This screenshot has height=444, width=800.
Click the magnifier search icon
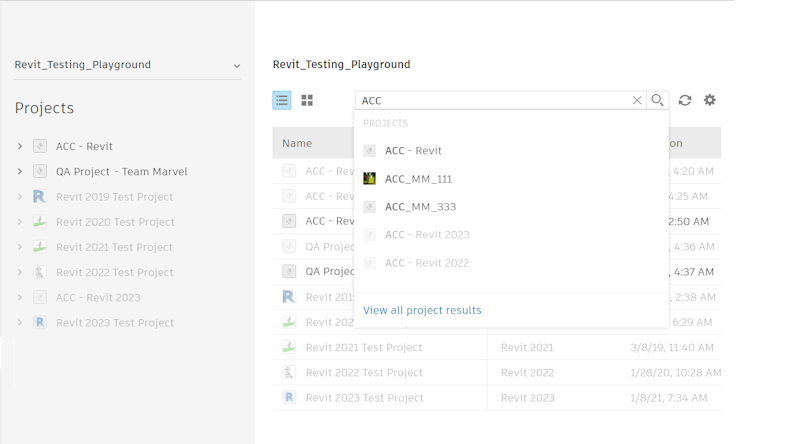coord(657,100)
